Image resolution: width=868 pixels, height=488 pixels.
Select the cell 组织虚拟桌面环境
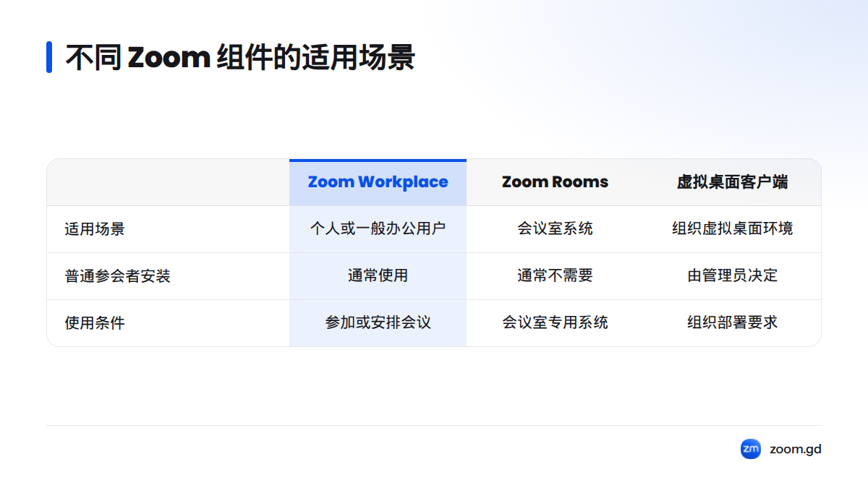tap(733, 229)
